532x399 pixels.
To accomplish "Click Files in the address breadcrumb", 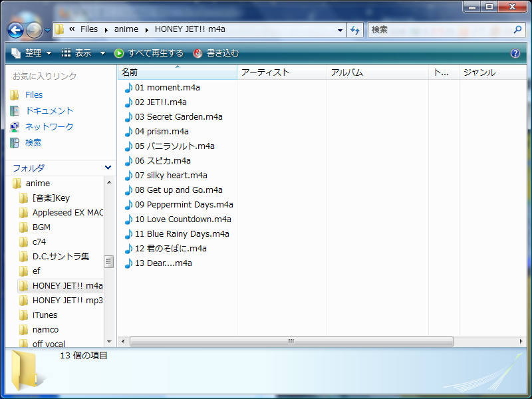I will (x=89, y=29).
